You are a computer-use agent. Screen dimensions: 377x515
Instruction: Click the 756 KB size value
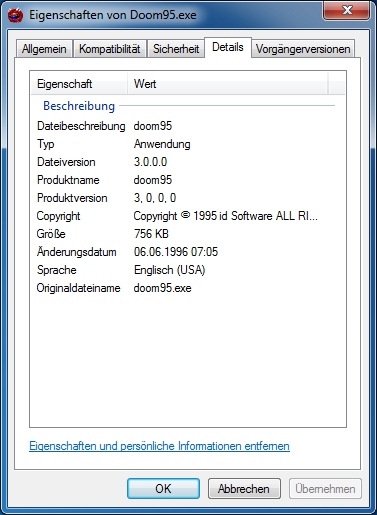(151, 234)
